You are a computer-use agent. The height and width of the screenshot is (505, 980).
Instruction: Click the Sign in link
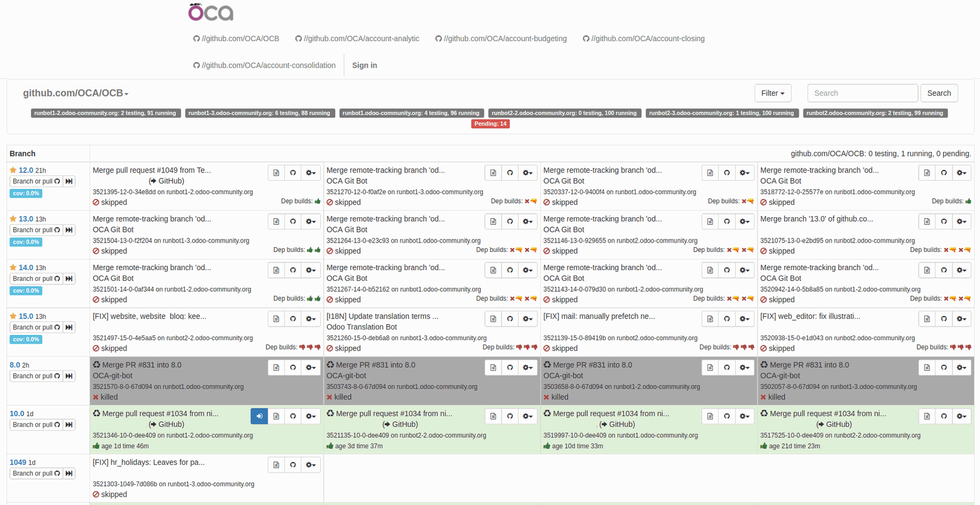[x=364, y=65]
